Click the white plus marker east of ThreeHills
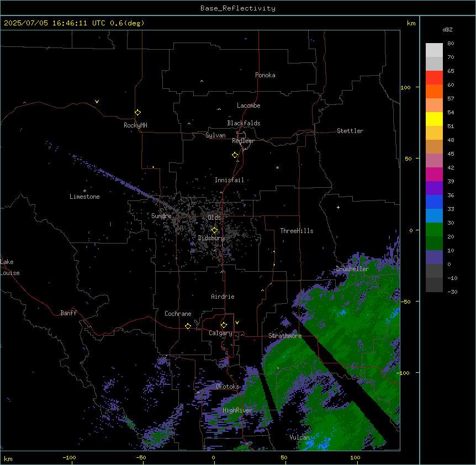476x465 pixels. [338, 207]
